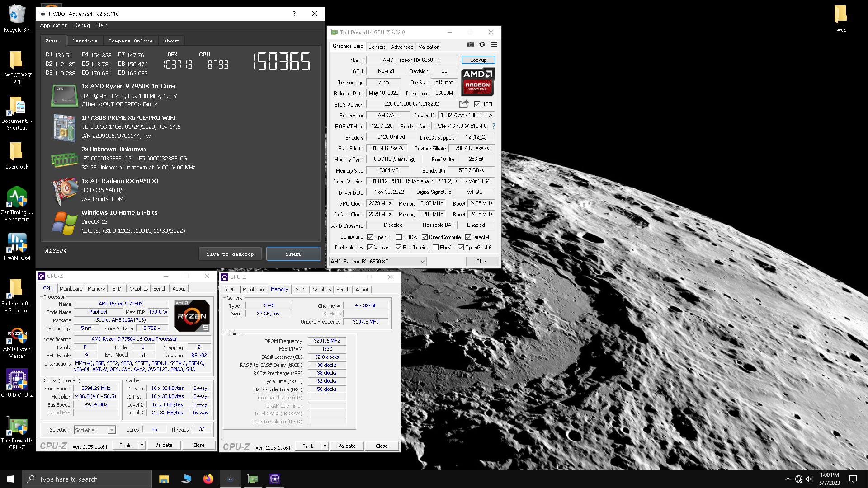Switch to Settings tab in Aquamark
Viewport: 868px width, 488px height.
85,41
